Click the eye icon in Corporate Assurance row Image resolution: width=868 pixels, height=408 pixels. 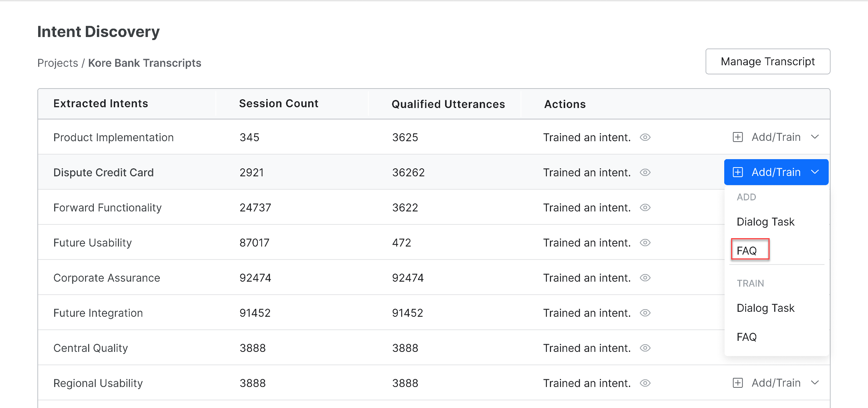pos(645,278)
